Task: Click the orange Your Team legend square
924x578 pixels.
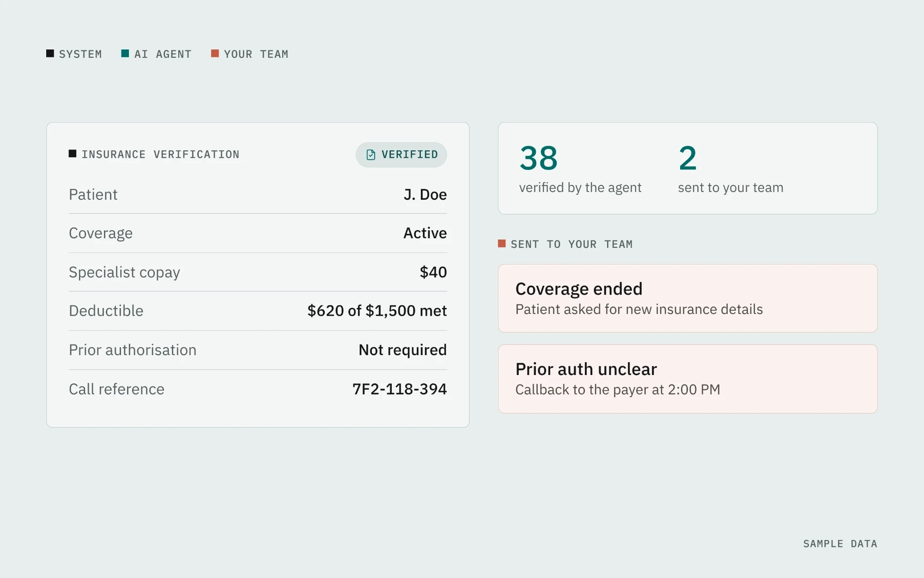Action: tap(215, 54)
